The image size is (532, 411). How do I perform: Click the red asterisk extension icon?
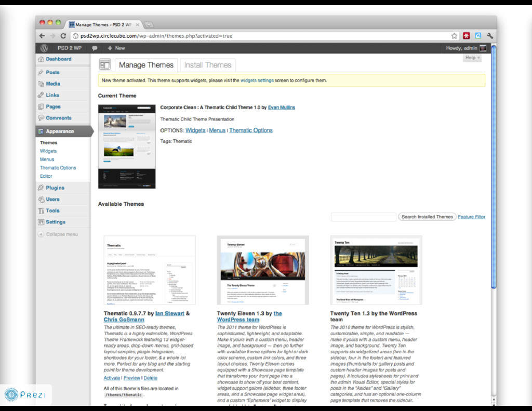pyautogui.click(x=467, y=36)
